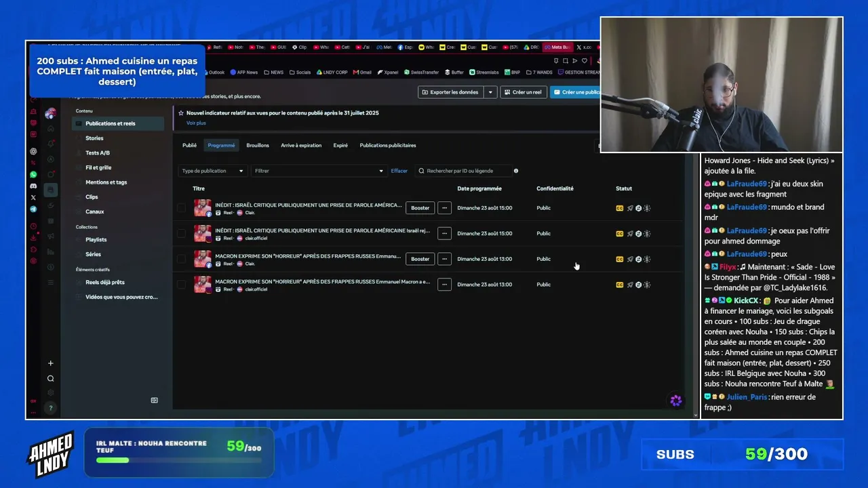The height and width of the screenshot is (488, 868).
Task: Click the Créer un reel button
Action: 524,92
